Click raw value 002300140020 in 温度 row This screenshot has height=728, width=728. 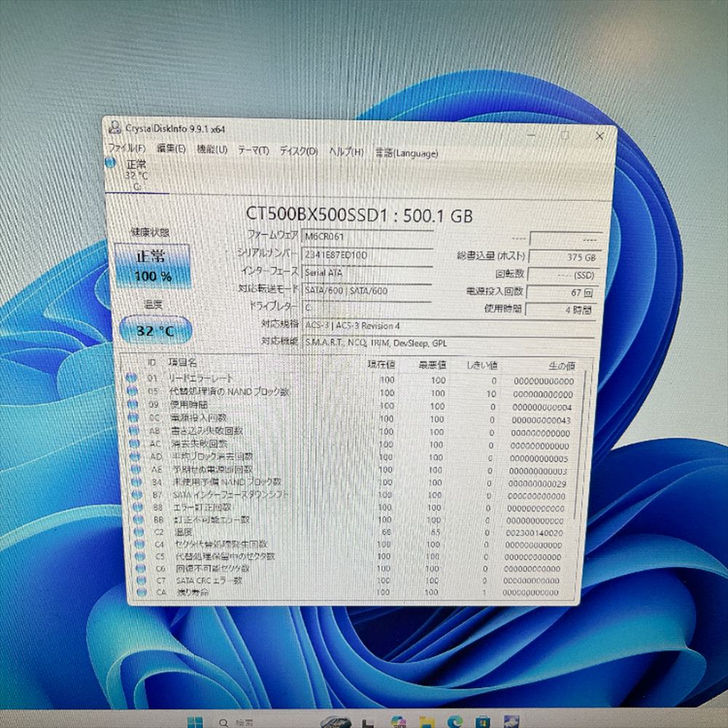(x=535, y=533)
